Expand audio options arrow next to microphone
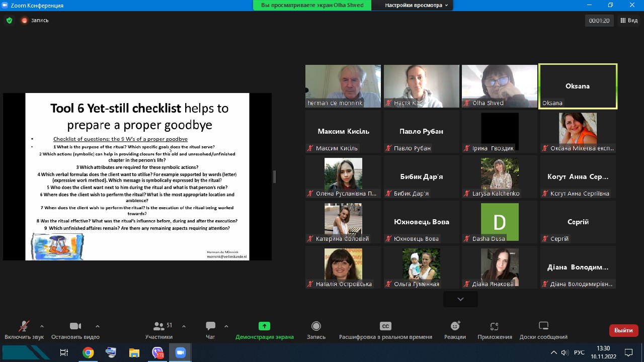This screenshot has width=644, height=362. 42,326
